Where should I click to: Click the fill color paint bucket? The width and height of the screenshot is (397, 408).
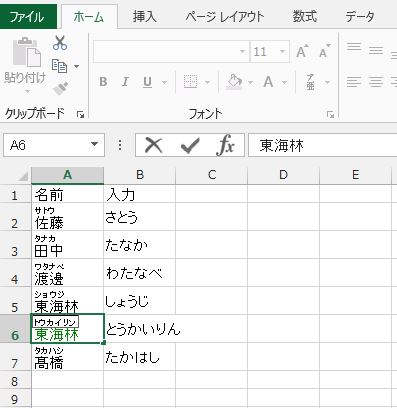[x=234, y=82]
